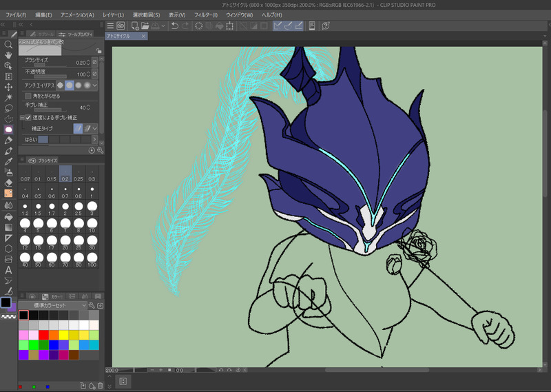The width and height of the screenshot is (551, 392).
Task: Select the Figure hexagon tool
Action: pos(8,249)
